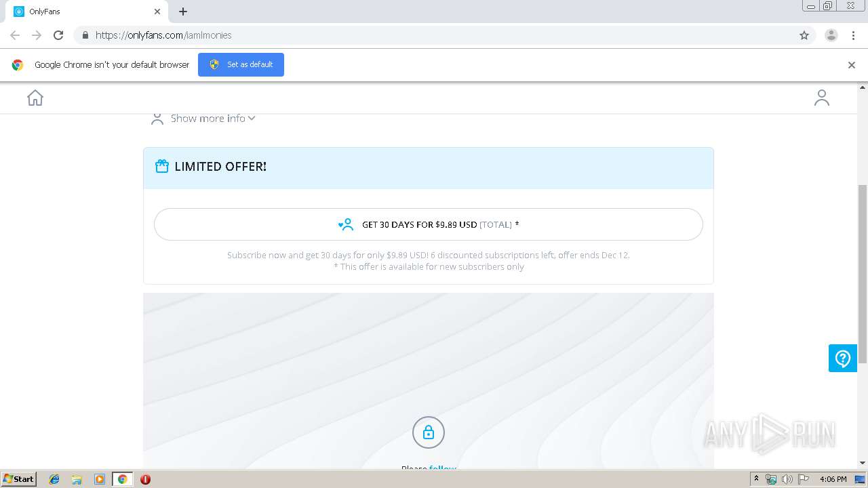
Task: Click the LIMITED OFFER! heading text
Action: tap(220, 166)
